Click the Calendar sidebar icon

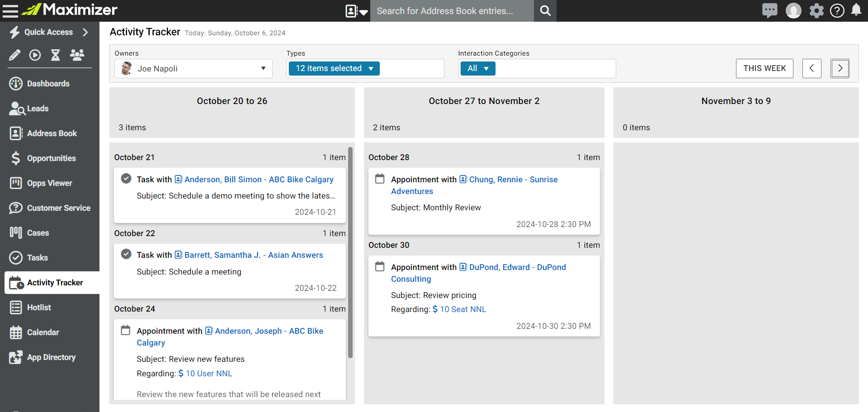[16, 332]
